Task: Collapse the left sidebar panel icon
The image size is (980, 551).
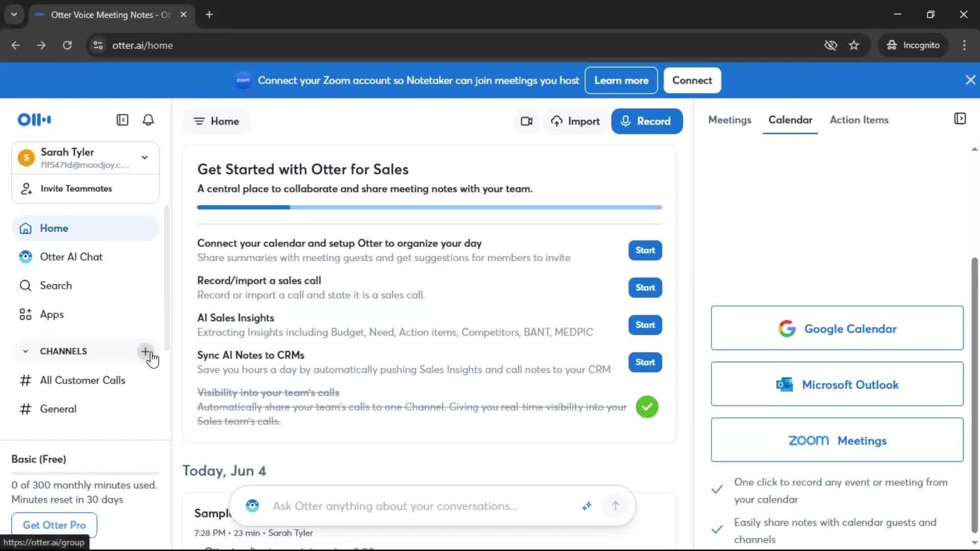Action: 122,120
